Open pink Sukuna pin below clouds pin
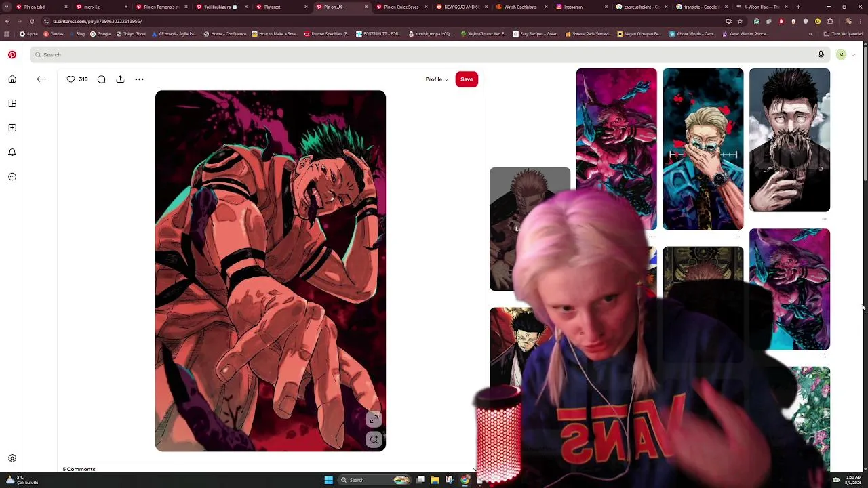 tap(789, 289)
